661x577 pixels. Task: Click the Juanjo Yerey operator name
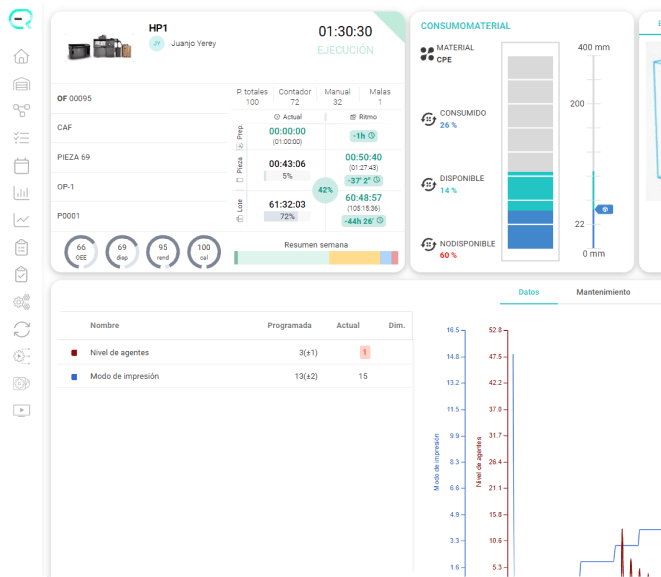click(x=193, y=43)
